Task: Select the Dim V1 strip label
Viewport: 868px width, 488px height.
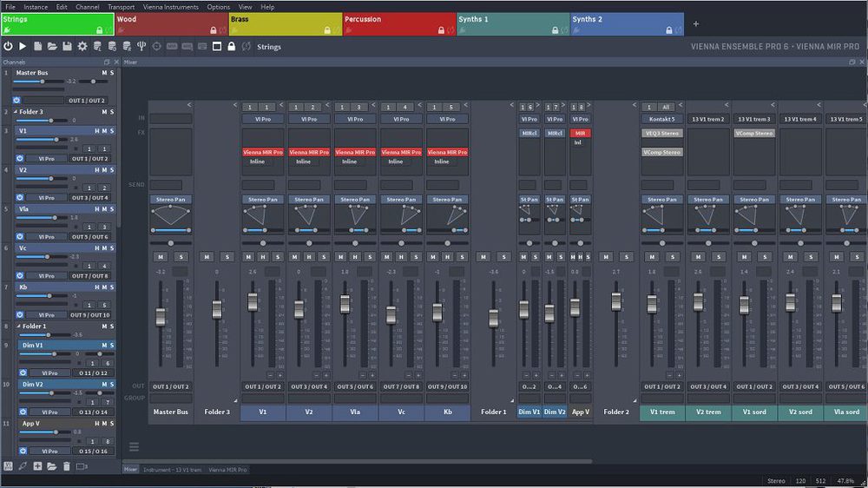Action: click(x=529, y=412)
